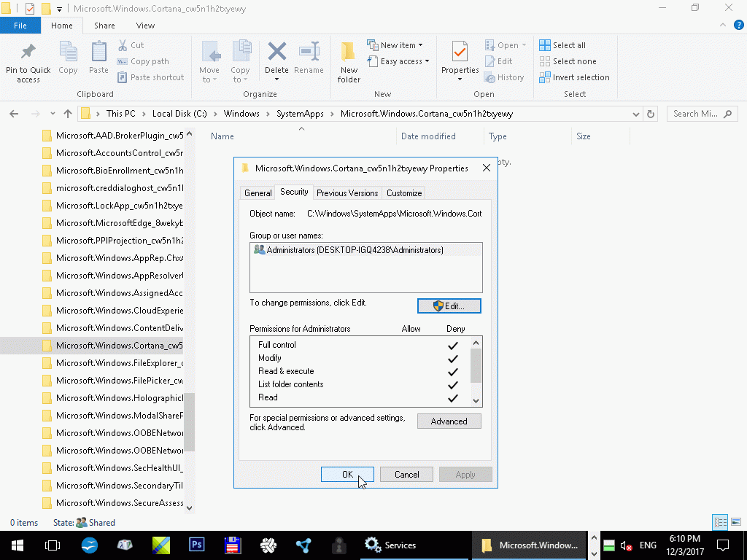The height and width of the screenshot is (560, 747).
Task: Select Microsoft.Windows.SecHealthUI folder in tree
Action: (112, 468)
